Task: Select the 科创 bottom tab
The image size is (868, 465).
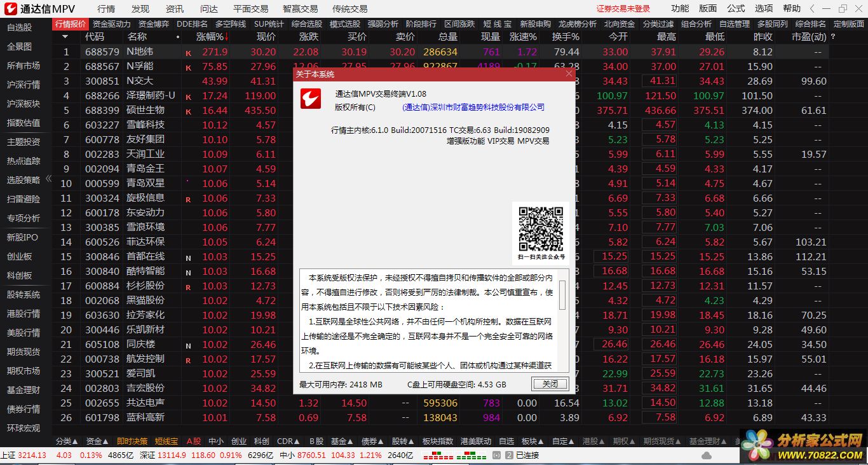Action: [x=261, y=441]
